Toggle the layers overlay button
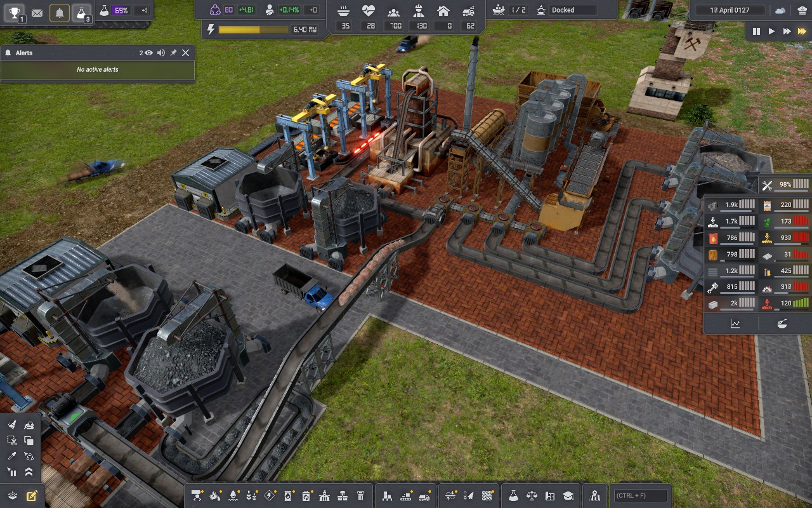 (x=12, y=496)
